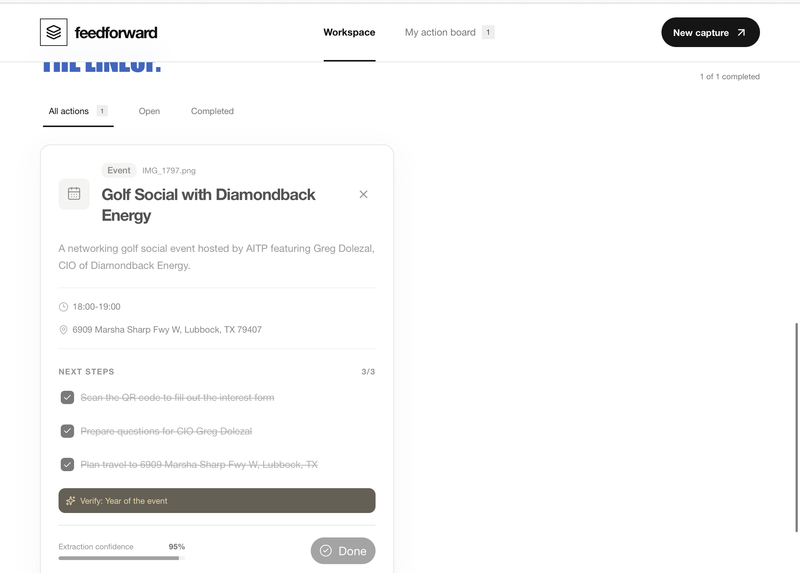Click the file name 'IMG_1797.png'

(169, 170)
